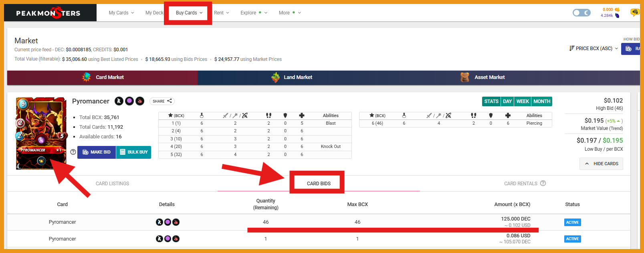
Task: Click the attack types icon in left stats table
Action: (235, 115)
